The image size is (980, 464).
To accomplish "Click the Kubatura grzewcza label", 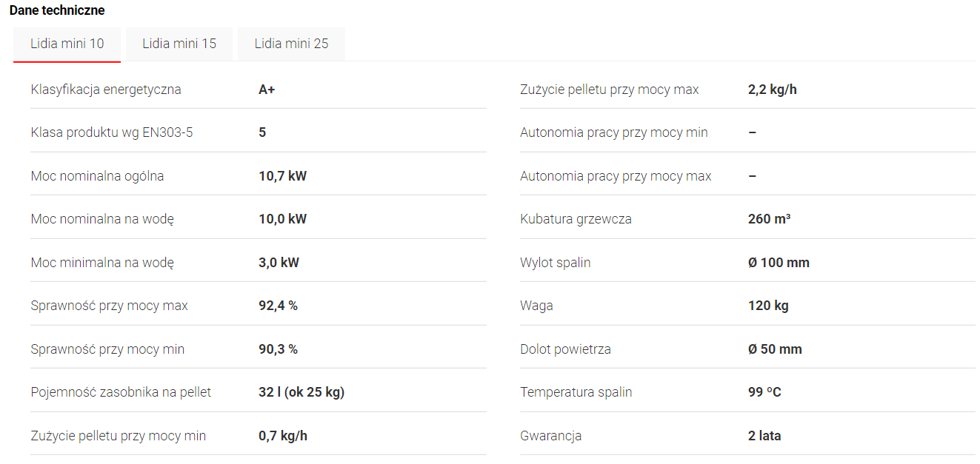I will point(576,219).
